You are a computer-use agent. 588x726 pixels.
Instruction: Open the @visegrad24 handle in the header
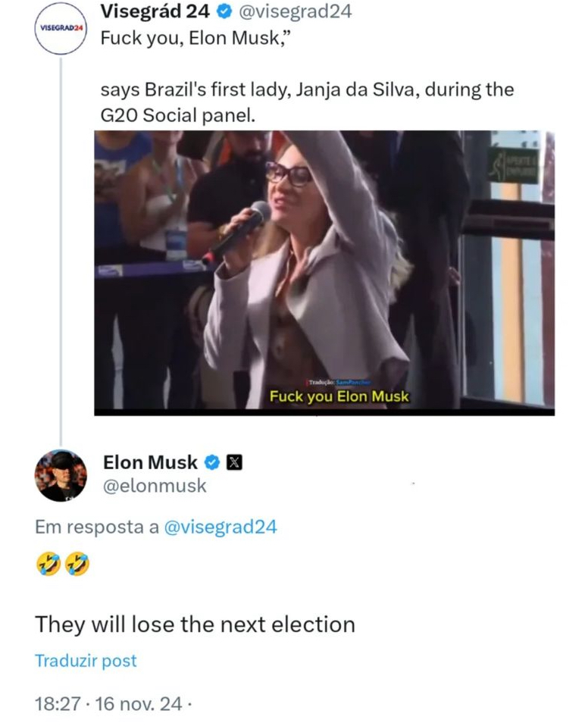[295, 11]
